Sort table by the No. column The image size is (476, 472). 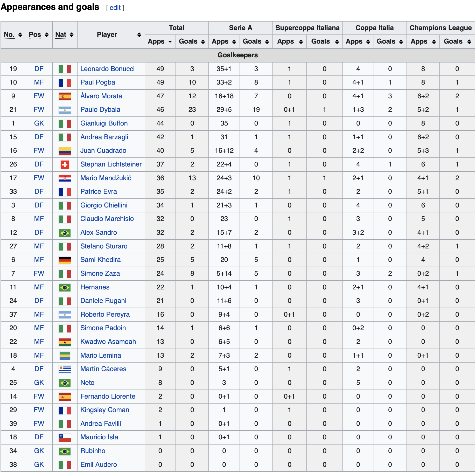point(13,35)
